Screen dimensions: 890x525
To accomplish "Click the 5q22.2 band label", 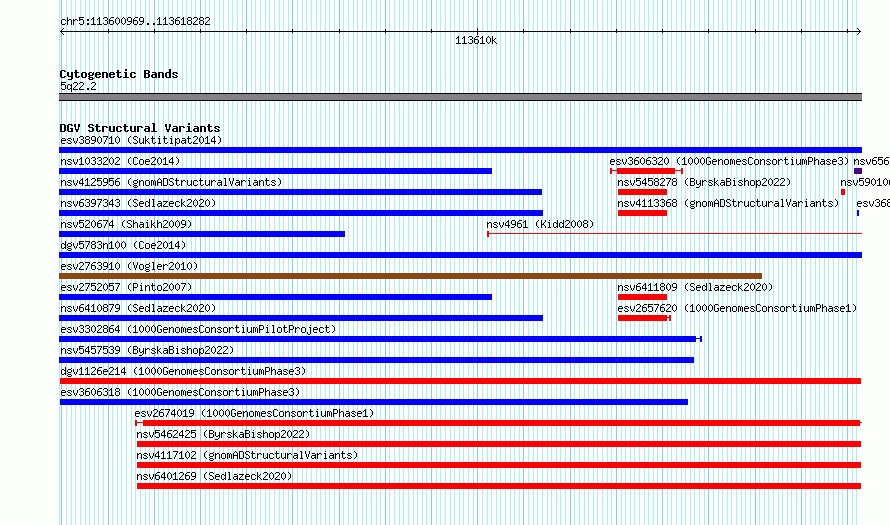I will [78, 86].
